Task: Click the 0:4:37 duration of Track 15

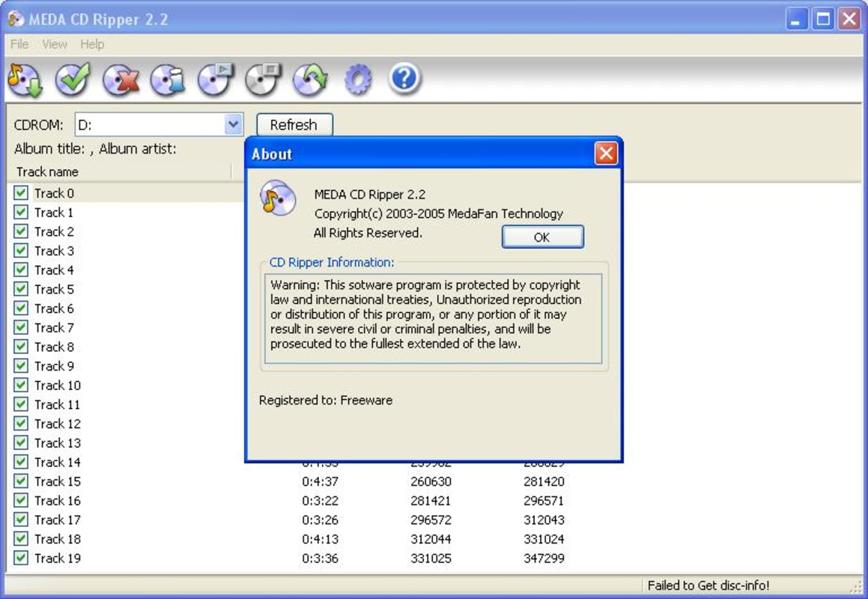Action: pos(320,481)
